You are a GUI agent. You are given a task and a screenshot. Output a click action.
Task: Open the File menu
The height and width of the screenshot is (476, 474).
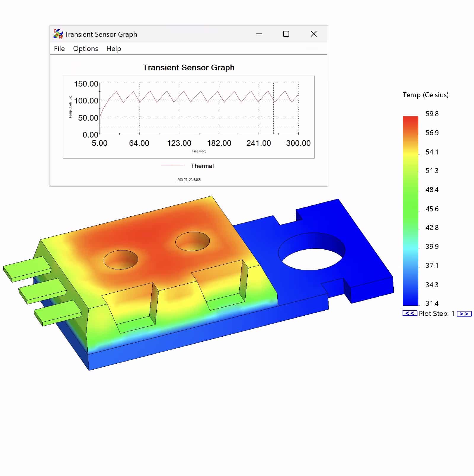[59, 49]
